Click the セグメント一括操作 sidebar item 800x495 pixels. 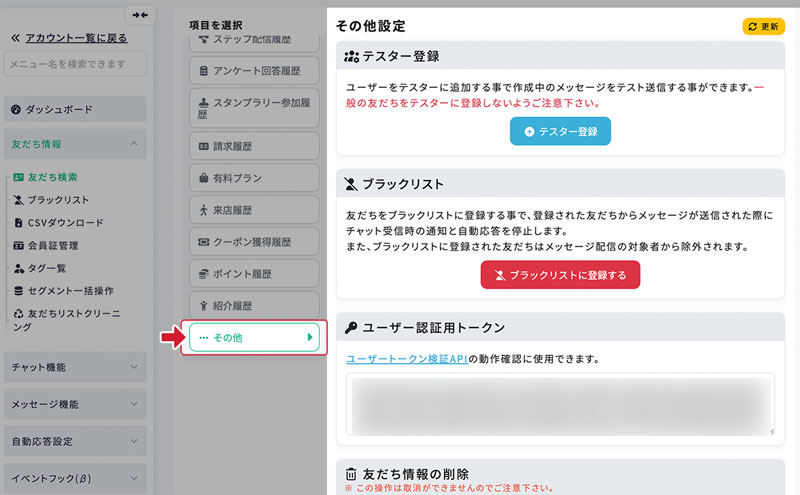[69, 291]
